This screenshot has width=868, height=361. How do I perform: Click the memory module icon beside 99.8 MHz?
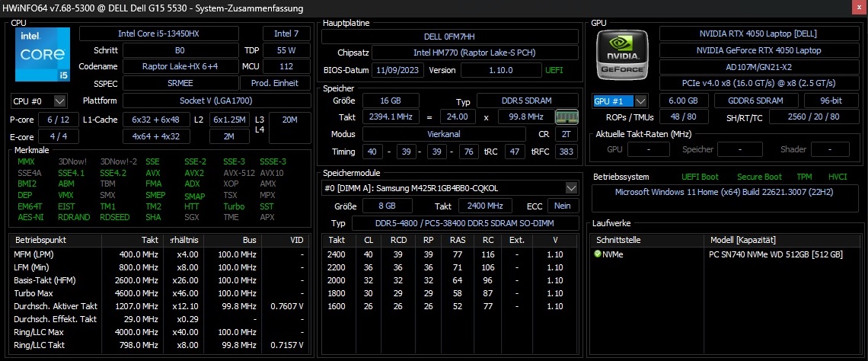point(566,117)
